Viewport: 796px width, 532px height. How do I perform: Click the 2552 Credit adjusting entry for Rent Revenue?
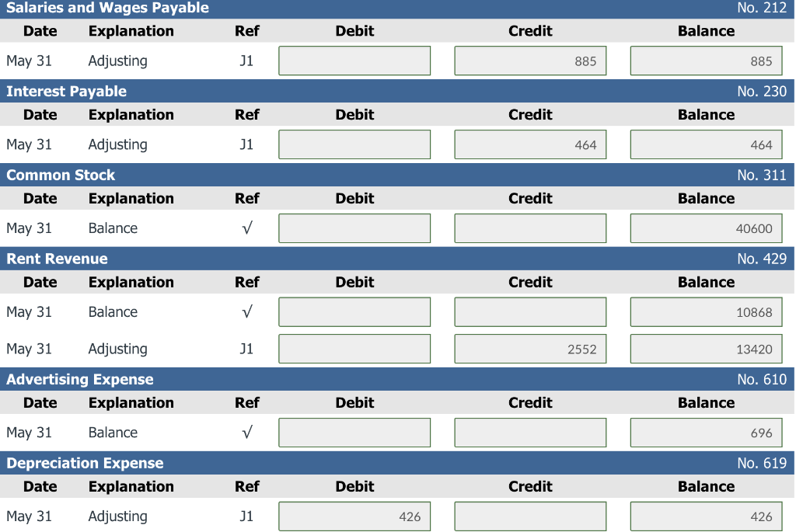529,348
